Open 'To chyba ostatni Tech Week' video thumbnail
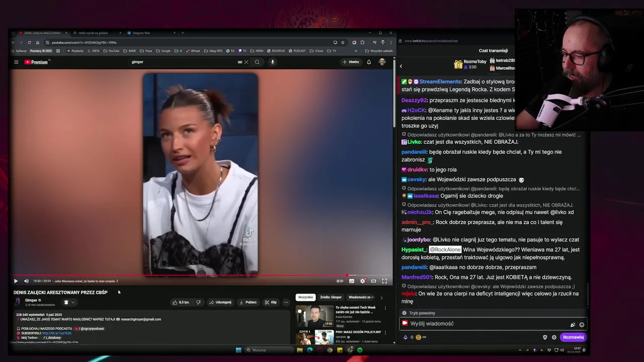This screenshot has width=644, height=362. [x=314, y=316]
